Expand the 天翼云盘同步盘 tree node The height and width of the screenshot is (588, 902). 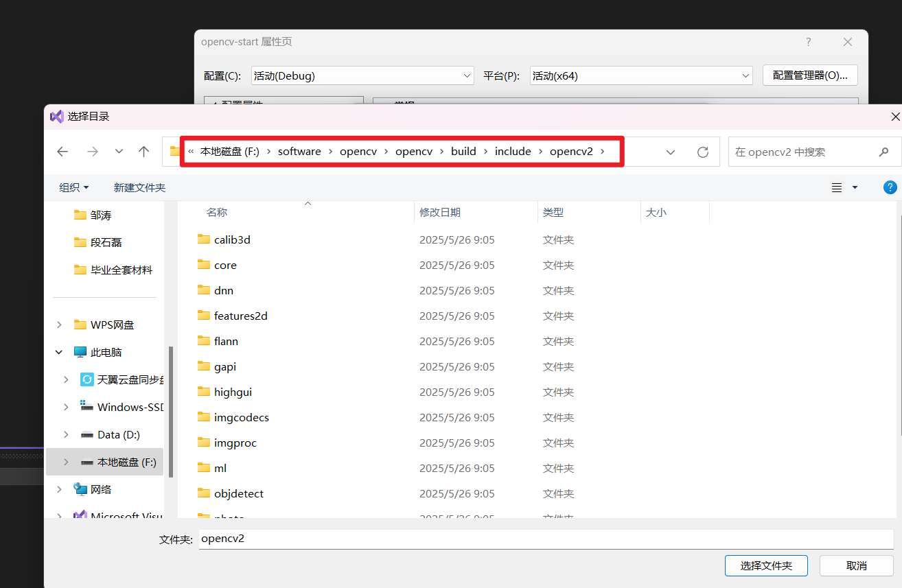click(66, 379)
